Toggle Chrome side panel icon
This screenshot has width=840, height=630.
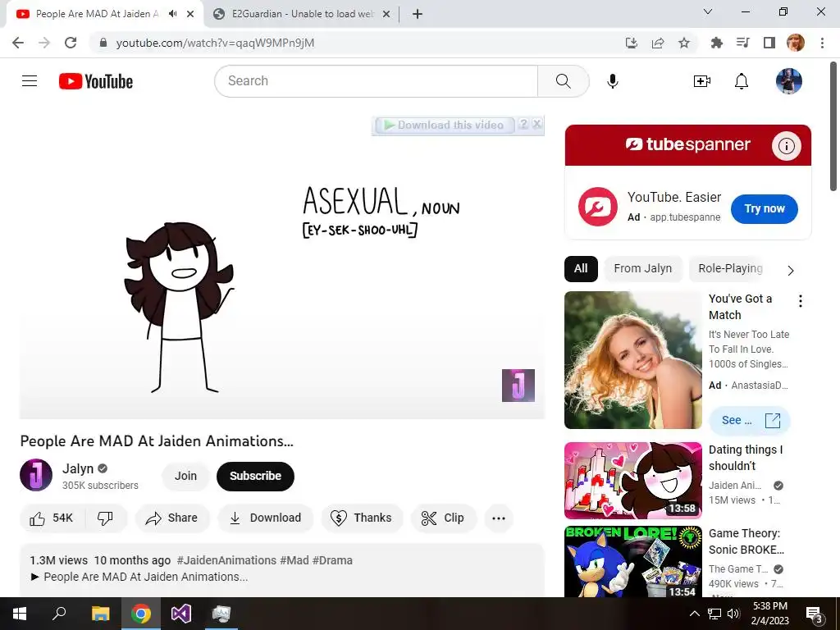pos(769,43)
